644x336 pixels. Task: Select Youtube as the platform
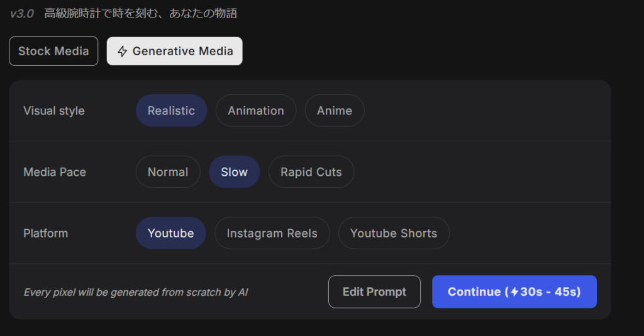pyautogui.click(x=171, y=233)
